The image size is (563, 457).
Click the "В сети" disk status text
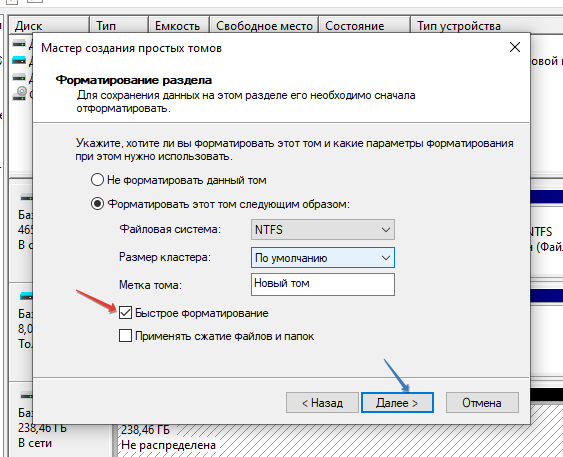(35, 443)
